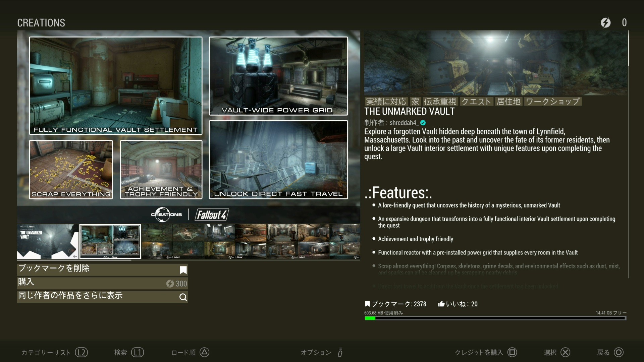Screen dimensions: 644x362
Task: Click the .:Features:. heading
Action: click(x=398, y=193)
